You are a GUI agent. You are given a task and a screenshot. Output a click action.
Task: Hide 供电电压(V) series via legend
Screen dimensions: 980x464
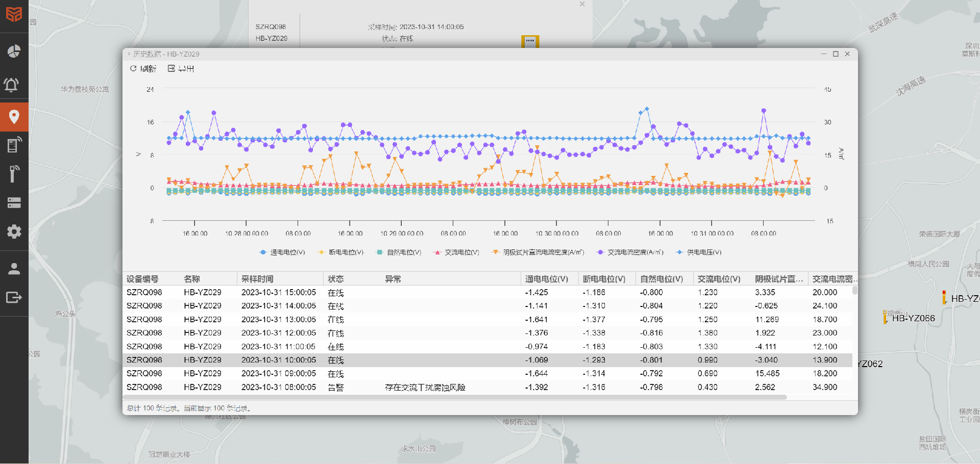(698, 252)
